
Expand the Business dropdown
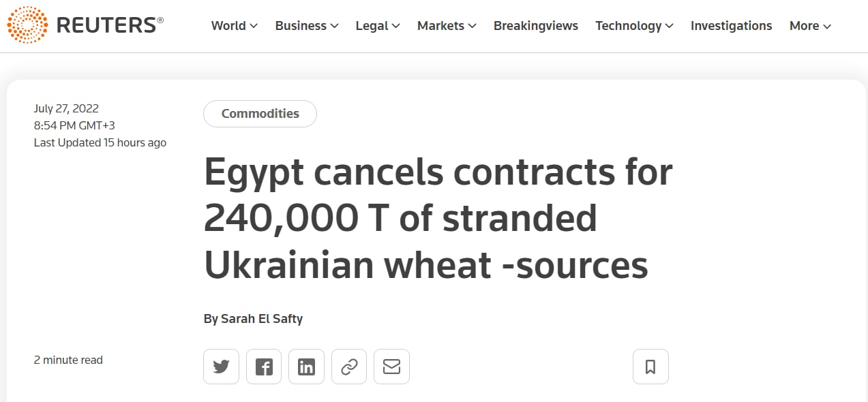[x=306, y=26]
